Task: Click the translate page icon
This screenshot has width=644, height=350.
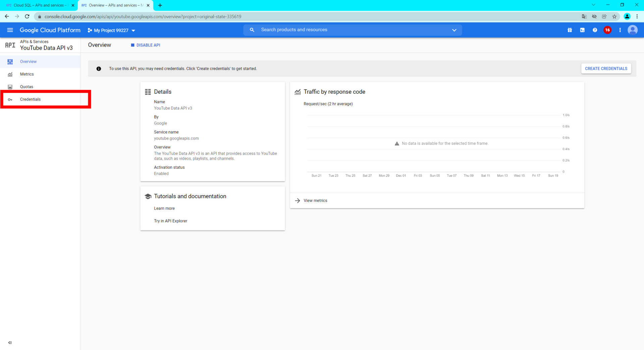Action: coord(584,16)
